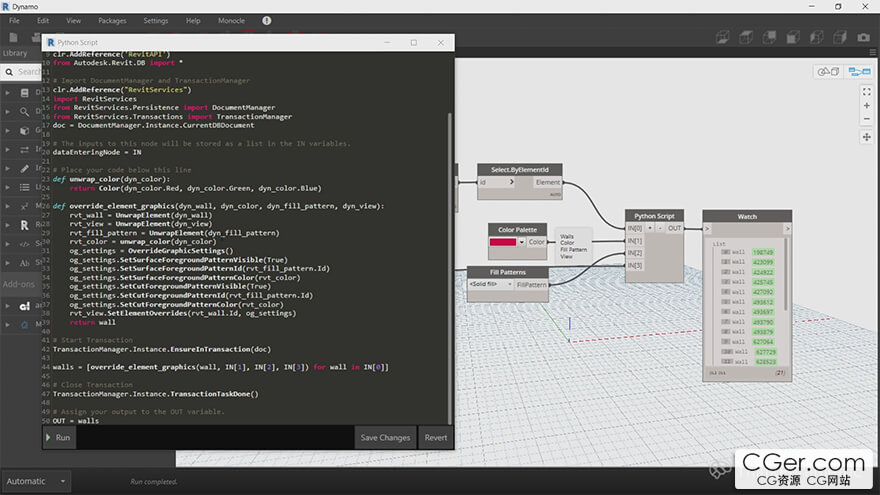Switch to graph view navigation mode

pos(858,72)
